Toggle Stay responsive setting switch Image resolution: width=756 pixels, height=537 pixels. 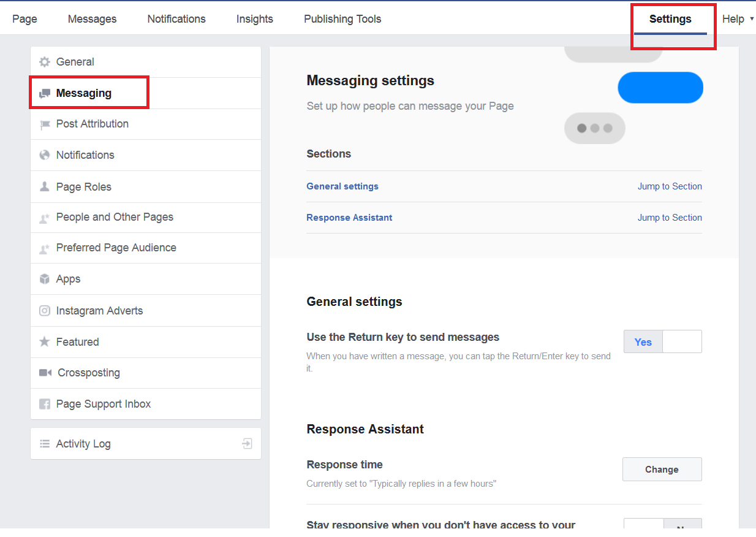point(662,526)
